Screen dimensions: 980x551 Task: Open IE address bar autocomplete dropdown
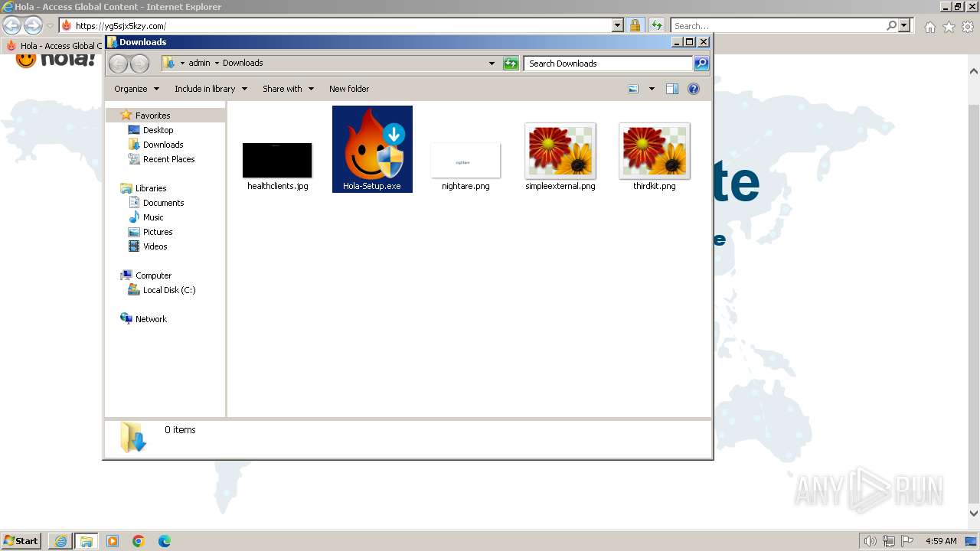618,25
